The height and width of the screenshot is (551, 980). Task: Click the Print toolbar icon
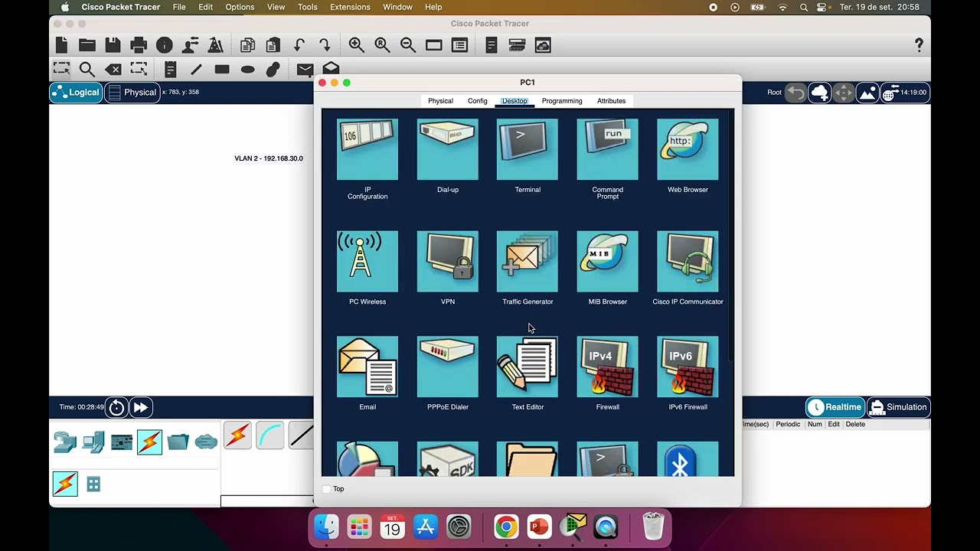click(139, 45)
